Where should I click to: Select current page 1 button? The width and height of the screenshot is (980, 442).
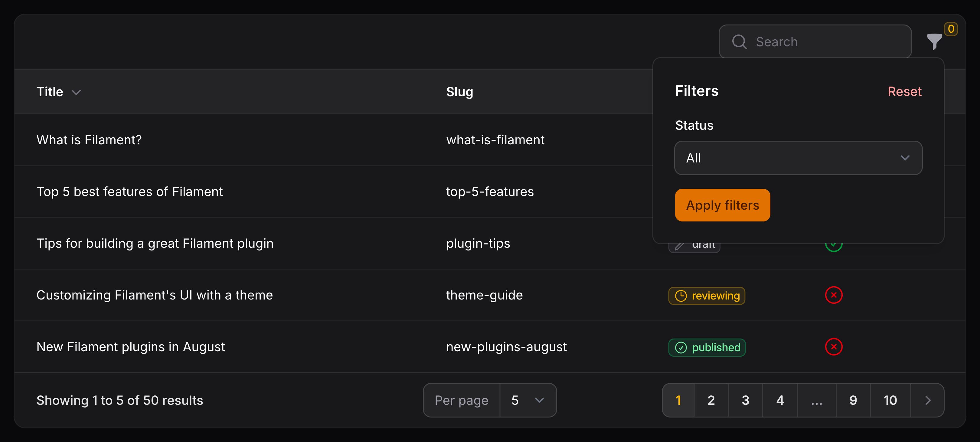678,400
